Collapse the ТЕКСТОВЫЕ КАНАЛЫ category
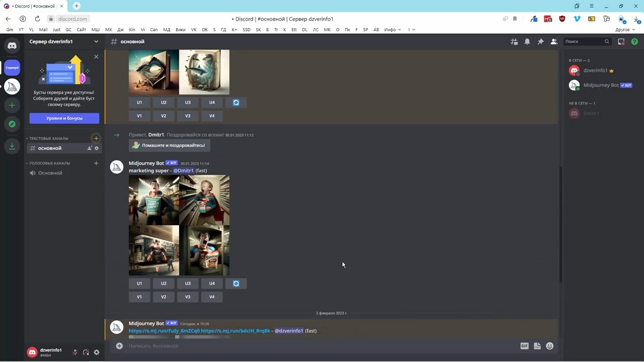 (x=47, y=138)
